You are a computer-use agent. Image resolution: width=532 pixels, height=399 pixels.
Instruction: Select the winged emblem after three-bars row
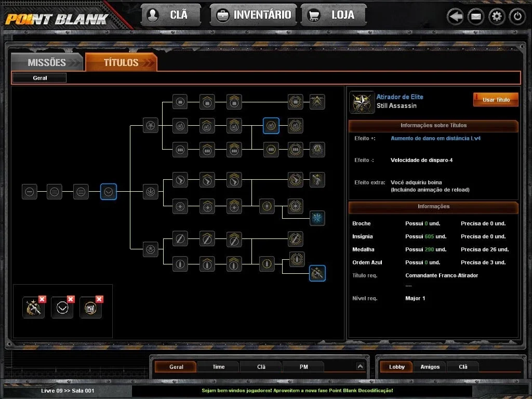tap(317, 149)
